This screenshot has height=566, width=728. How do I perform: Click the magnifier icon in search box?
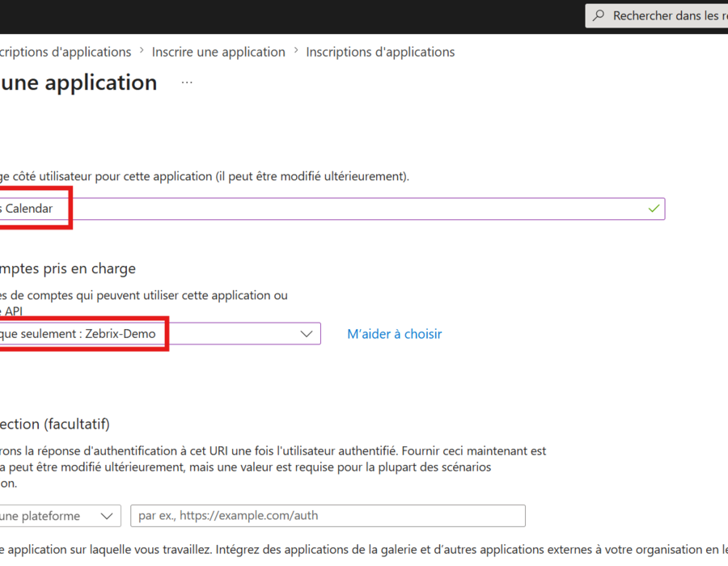[599, 15]
